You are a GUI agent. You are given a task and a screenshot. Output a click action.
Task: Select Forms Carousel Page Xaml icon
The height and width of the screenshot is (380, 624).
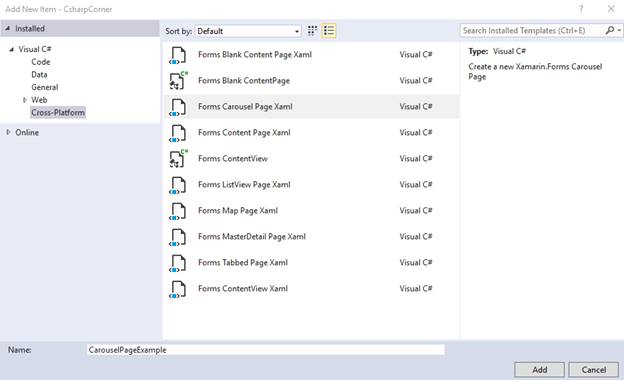(178, 107)
